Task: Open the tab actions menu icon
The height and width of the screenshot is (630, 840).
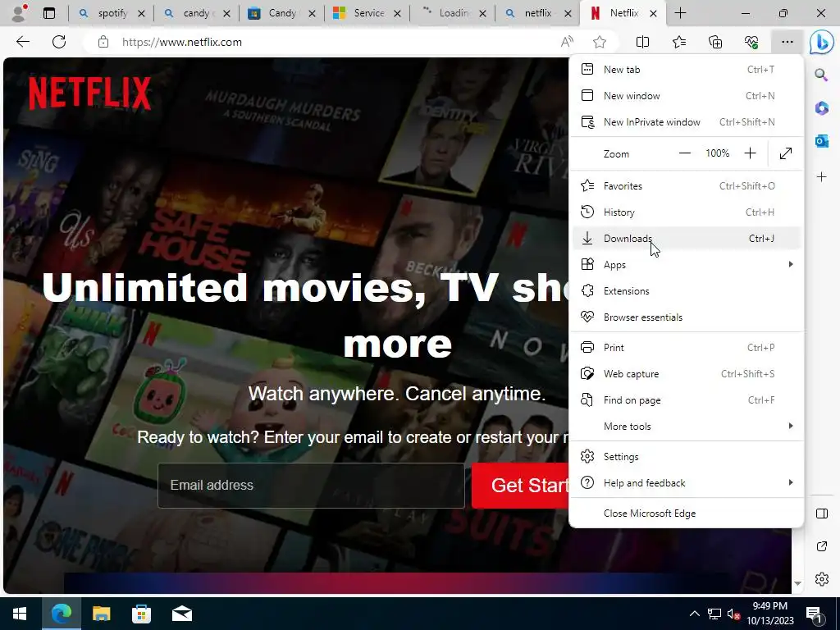Action: click(49, 13)
